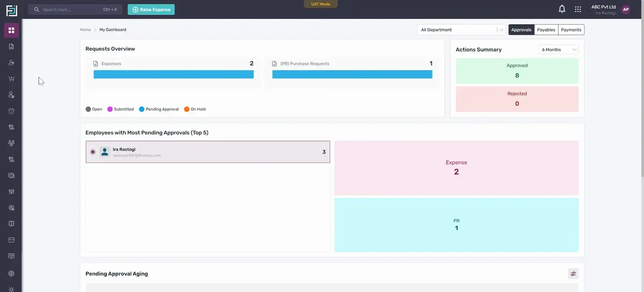Open the vertical sliders sidebar icon
The width and height of the screenshot is (644, 292).
click(11, 192)
